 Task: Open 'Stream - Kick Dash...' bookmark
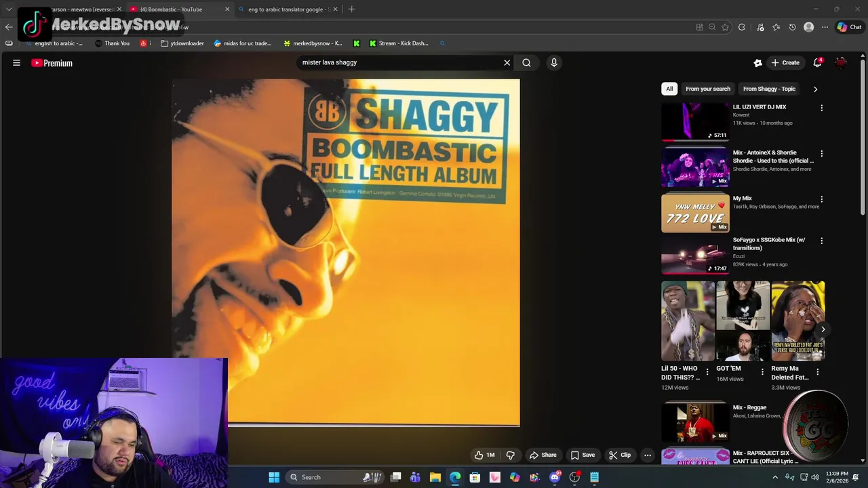pos(399,43)
